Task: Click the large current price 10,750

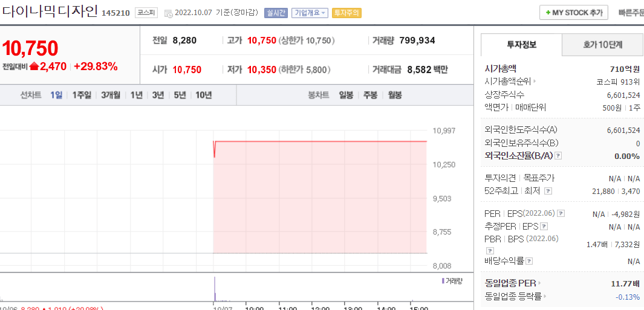Action: click(30, 48)
